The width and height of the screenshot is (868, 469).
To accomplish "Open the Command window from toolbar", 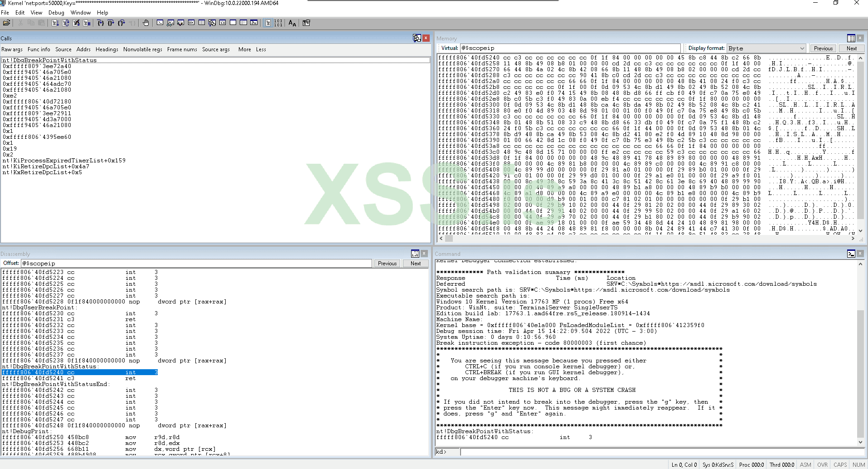I will (160, 23).
